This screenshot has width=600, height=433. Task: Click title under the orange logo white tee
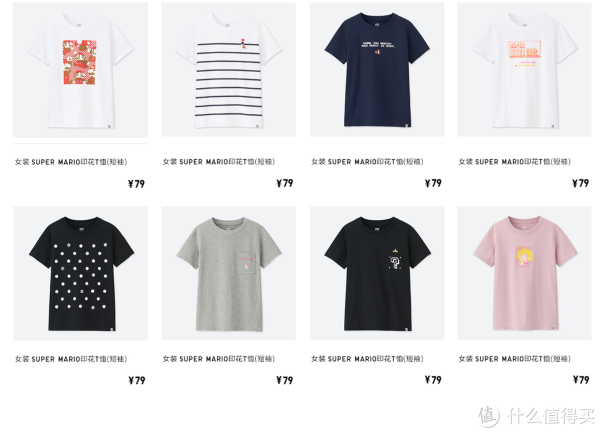(x=515, y=162)
